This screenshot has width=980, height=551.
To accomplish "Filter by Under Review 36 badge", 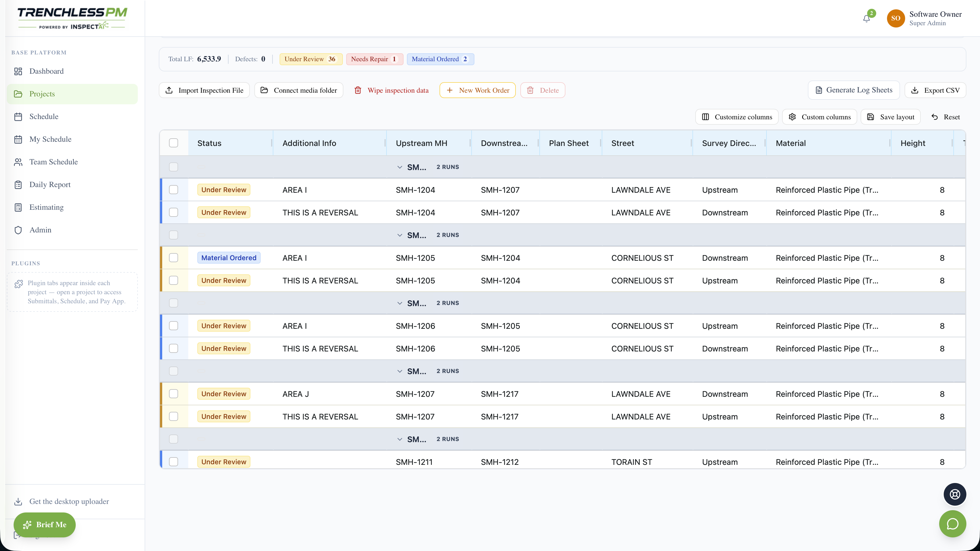I will pyautogui.click(x=311, y=59).
